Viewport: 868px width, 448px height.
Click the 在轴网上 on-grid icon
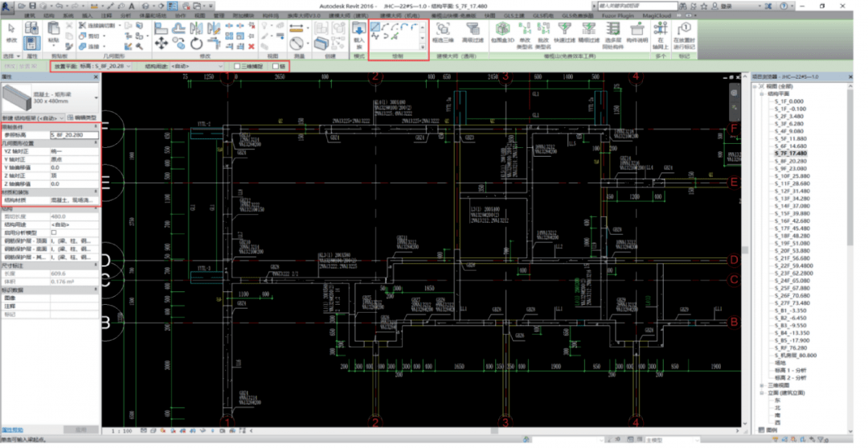point(658,32)
